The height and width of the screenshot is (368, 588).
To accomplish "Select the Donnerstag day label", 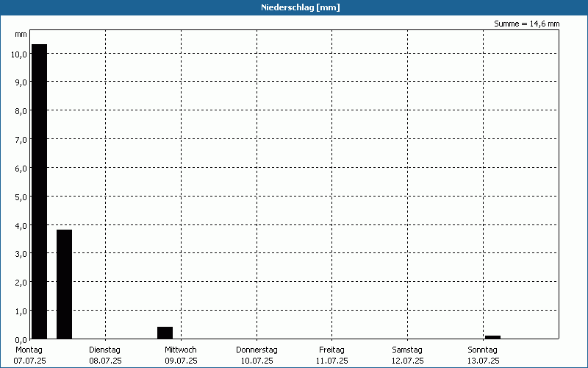I will point(257,350).
